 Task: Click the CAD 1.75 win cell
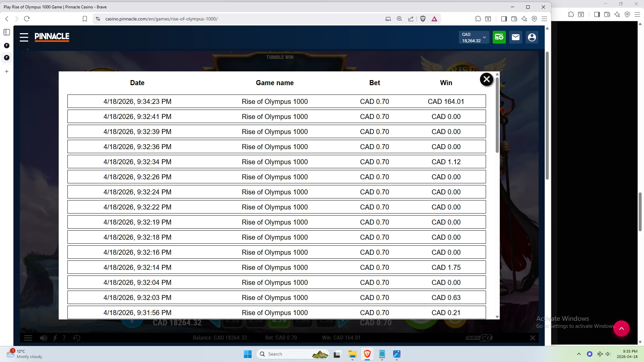[446, 267]
